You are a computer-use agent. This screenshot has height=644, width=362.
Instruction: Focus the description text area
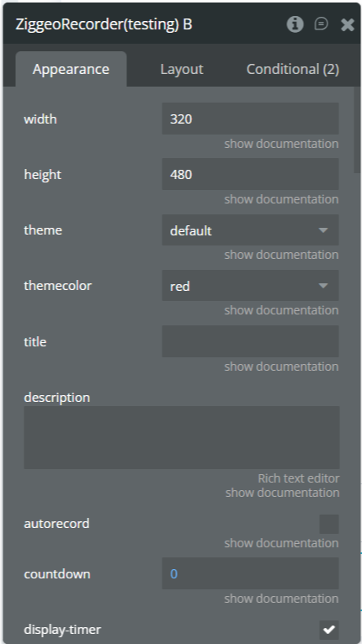pos(182,437)
